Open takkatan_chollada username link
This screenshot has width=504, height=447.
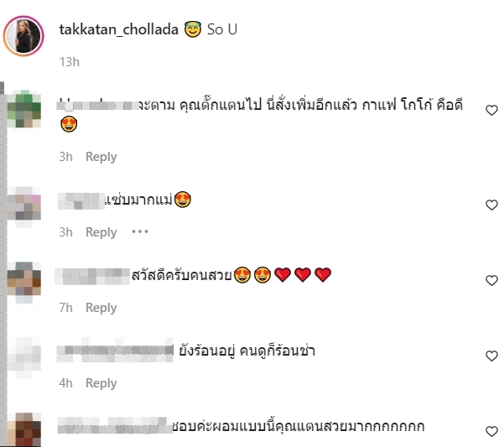[118, 29]
